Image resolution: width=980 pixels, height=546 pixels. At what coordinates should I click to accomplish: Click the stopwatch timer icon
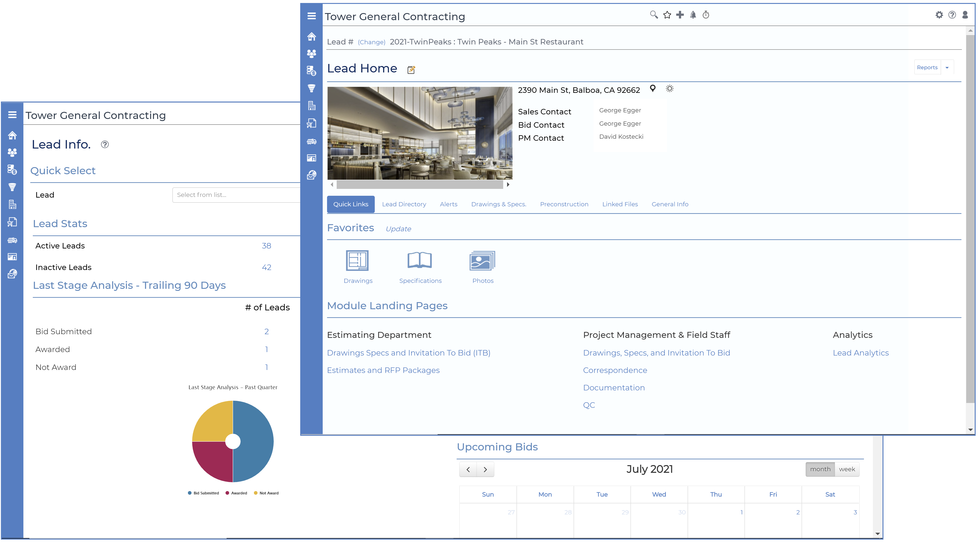coord(706,15)
